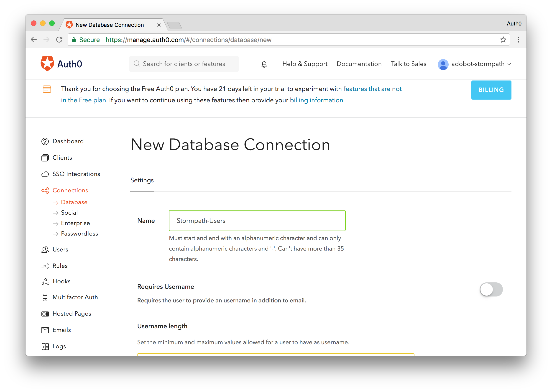Collapse the Connections sidebar section

coord(70,191)
